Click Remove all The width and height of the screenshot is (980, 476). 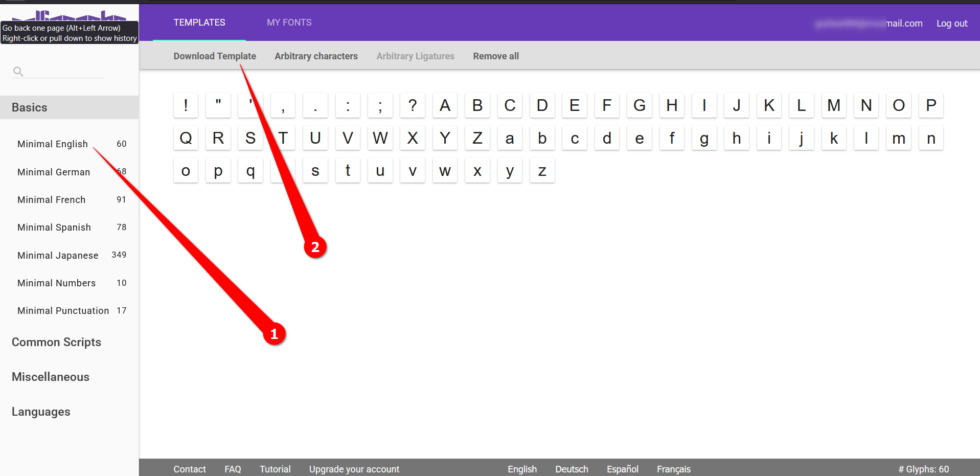click(496, 56)
